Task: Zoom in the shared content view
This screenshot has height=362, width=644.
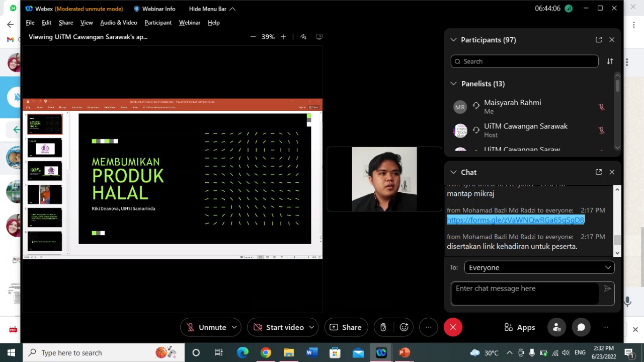Action: coord(283,37)
